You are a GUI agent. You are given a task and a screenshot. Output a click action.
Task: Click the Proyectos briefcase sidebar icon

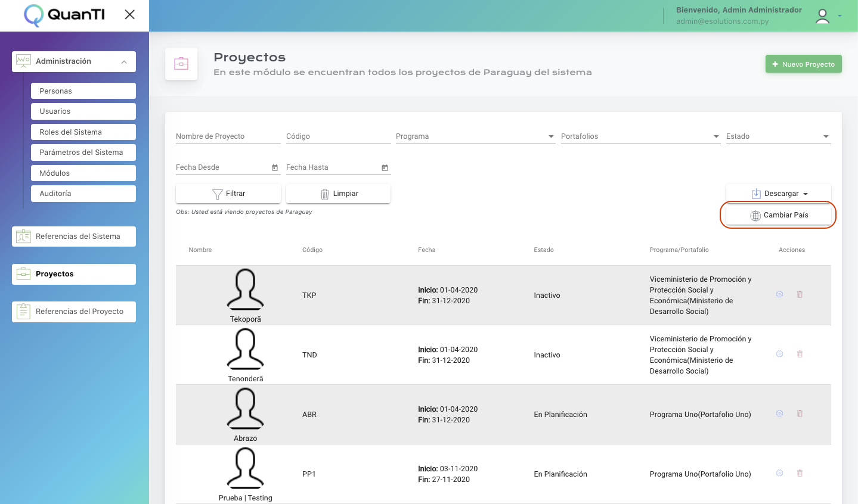(23, 274)
